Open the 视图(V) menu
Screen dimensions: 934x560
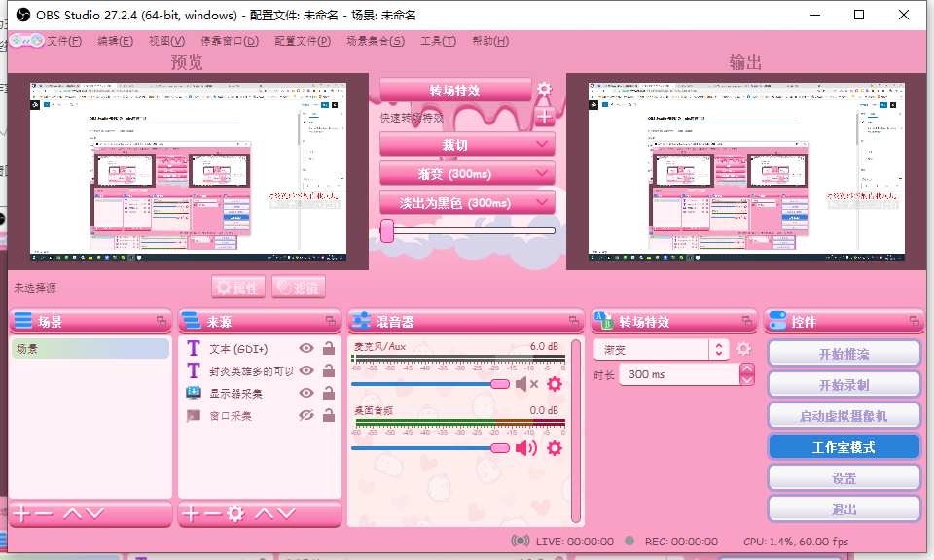point(166,41)
